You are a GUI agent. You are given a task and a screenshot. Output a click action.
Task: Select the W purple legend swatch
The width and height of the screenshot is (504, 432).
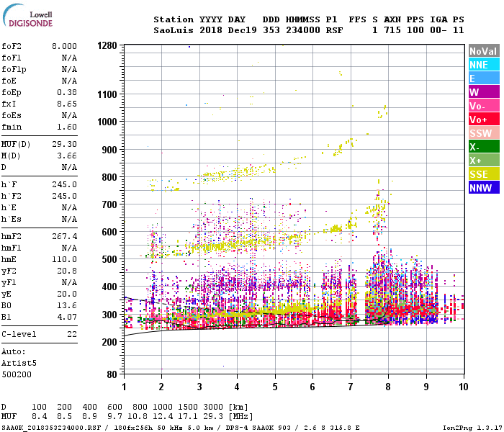pyautogui.click(x=484, y=92)
